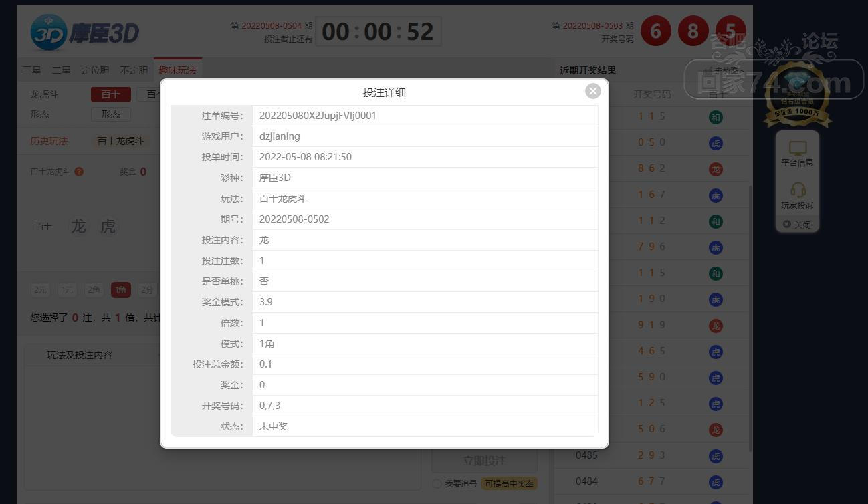Select the 1角 bet unit
The width and height of the screenshot is (868, 504).
(121, 290)
